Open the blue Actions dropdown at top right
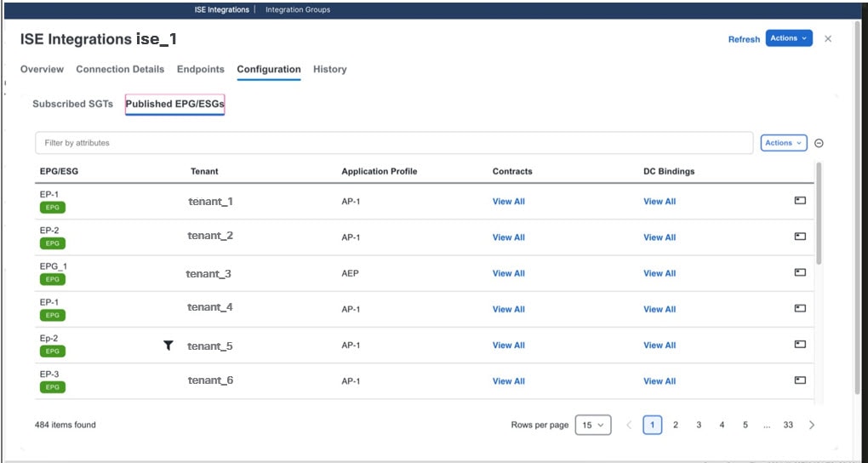This screenshot has width=868, height=463. pyautogui.click(x=789, y=38)
